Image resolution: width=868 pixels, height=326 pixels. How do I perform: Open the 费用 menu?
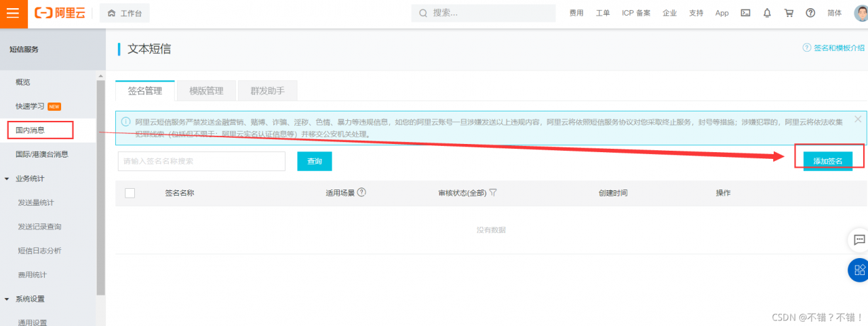pyautogui.click(x=576, y=13)
